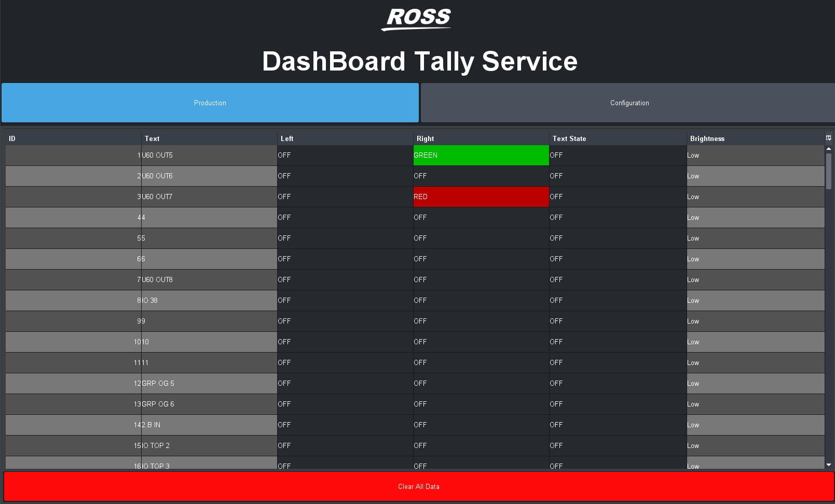The width and height of the screenshot is (835, 504).
Task: Click the Right OFF cell for GRP OG 6
Action: 481,404
